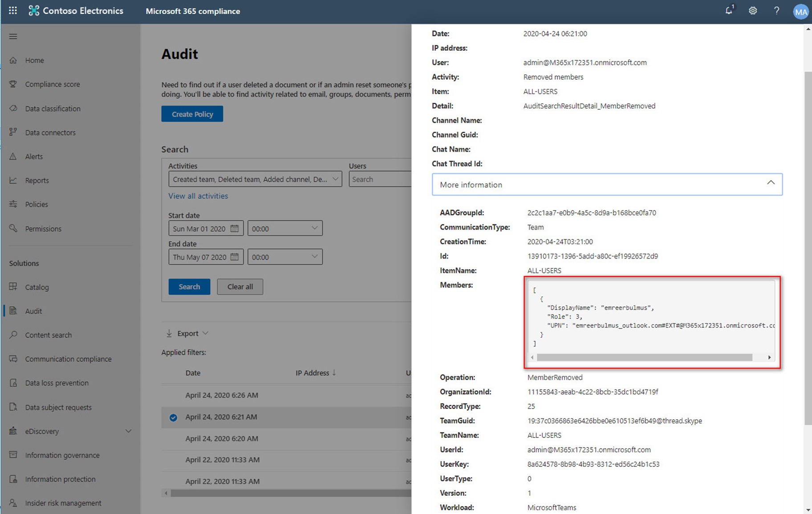
Task: Open the Activities dropdown
Action: tap(255, 179)
